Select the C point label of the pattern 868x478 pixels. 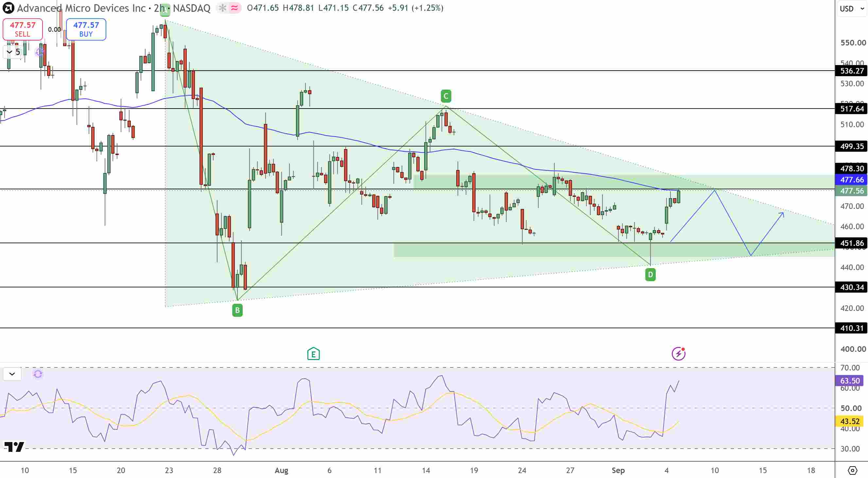[446, 96]
